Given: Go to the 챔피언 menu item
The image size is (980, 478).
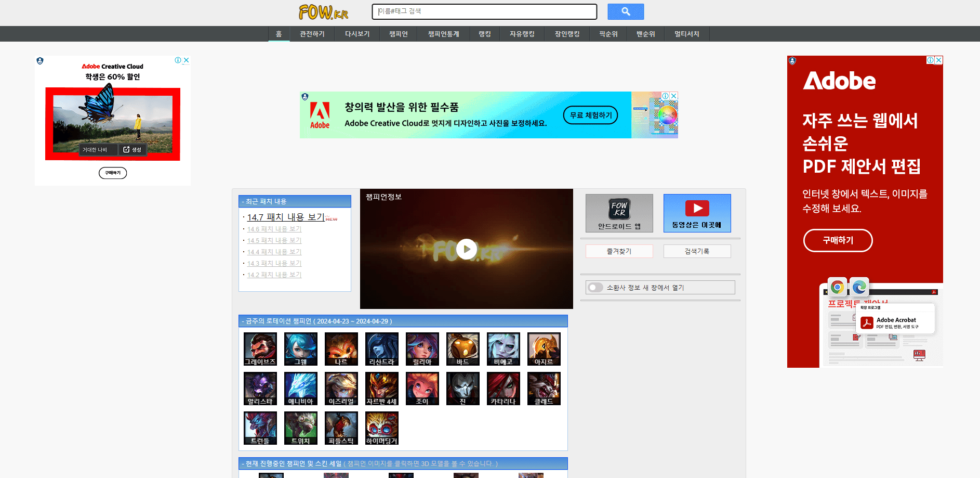Looking at the screenshot, I should click(x=399, y=34).
